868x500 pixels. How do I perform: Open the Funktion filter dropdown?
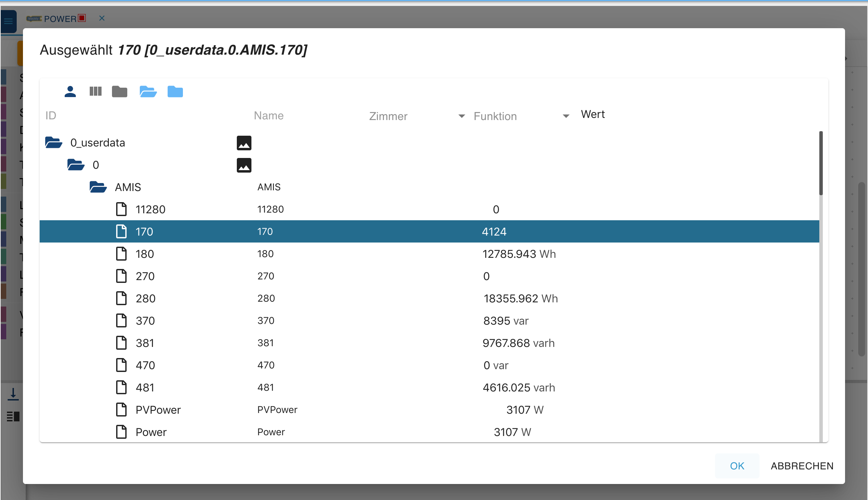(566, 116)
